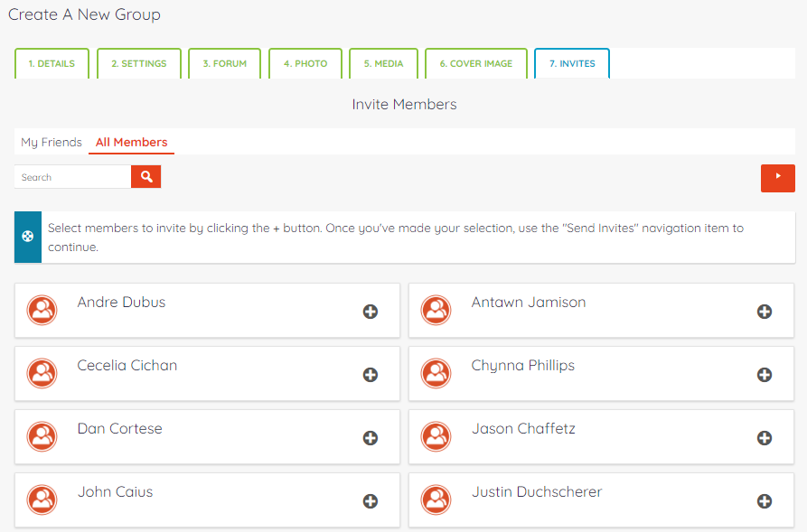Open Andre Dubus's avatar thumbnail
The height and width of the screenshot is (532, 807).
[x=42, y=310]
